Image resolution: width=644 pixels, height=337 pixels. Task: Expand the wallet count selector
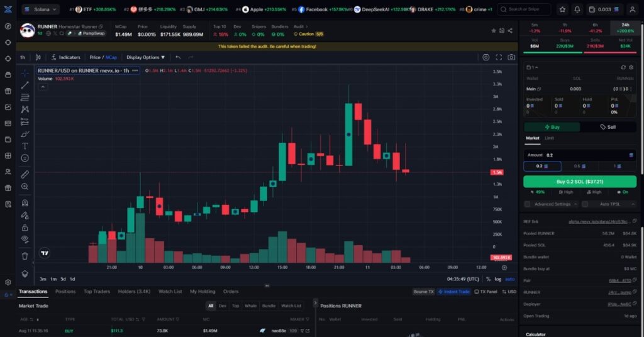[x=532, y=67]
